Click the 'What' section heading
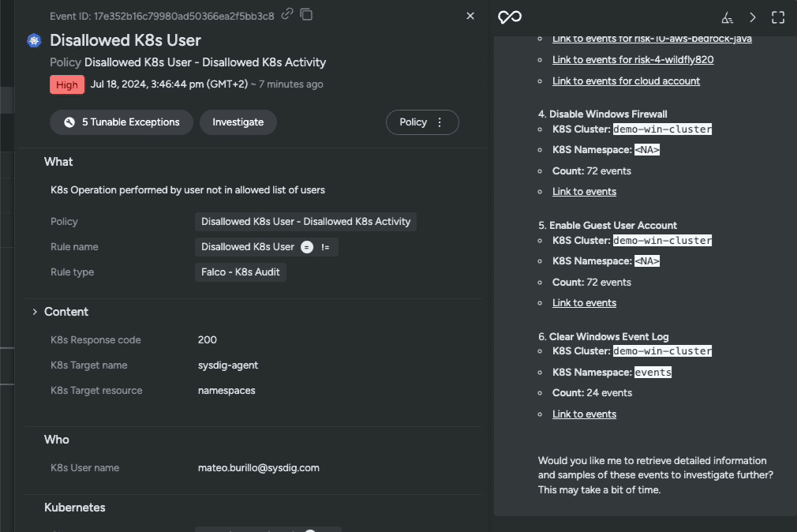The image size is (797, 532). click(58, 162)
